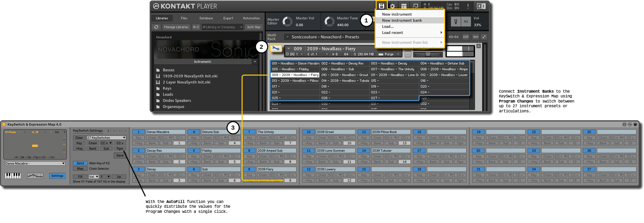Switch to the Automation tab
Screen dimensions: 644x223
[x=251, y=18]
